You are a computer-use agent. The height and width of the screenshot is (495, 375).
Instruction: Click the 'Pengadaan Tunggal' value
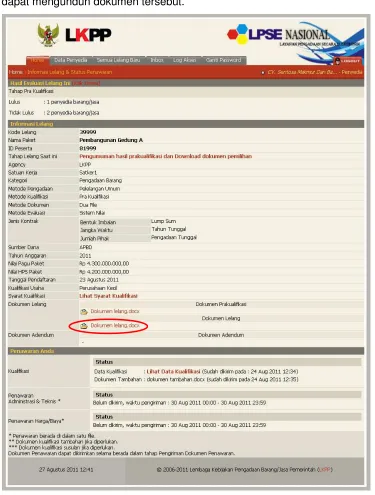[174, 237]
